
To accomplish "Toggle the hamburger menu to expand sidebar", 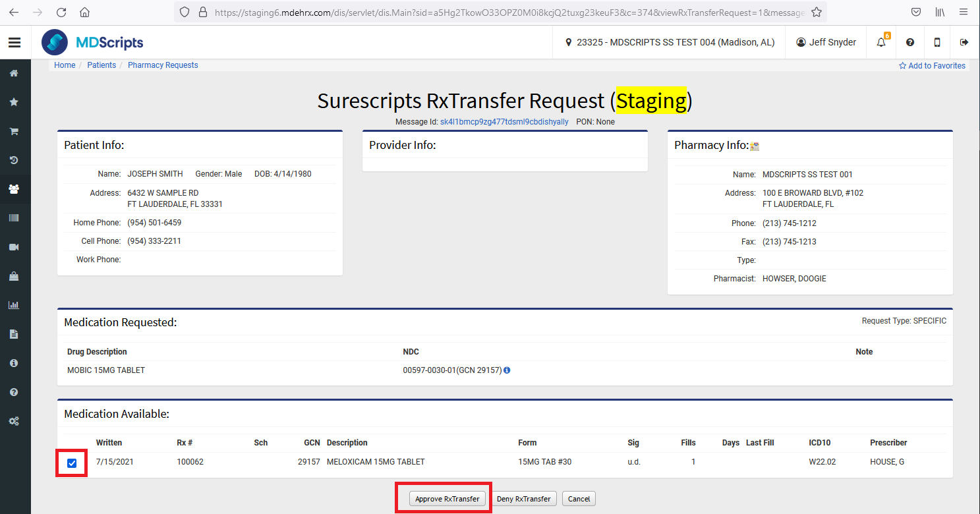I will pyautogui.click(x=14, y=43).
